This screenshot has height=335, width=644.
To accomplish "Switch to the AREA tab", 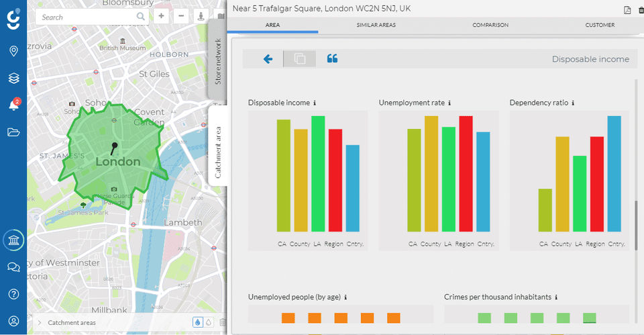I will tap(272, 25).
